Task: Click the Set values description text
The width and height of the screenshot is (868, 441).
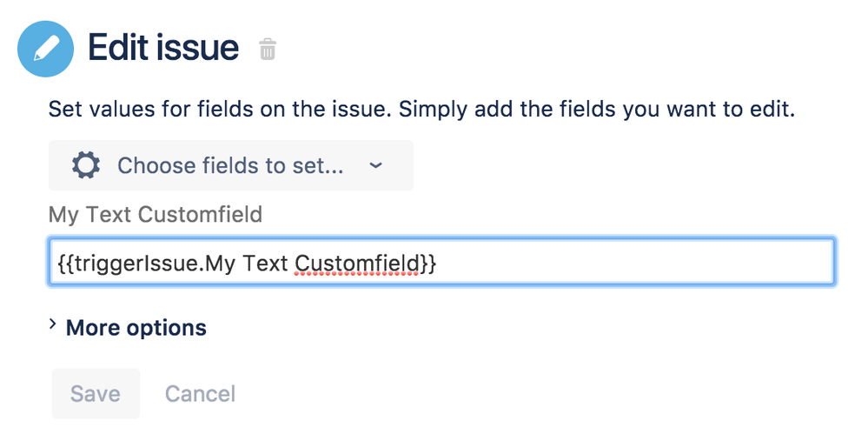Action: click(x=421, y=110)
